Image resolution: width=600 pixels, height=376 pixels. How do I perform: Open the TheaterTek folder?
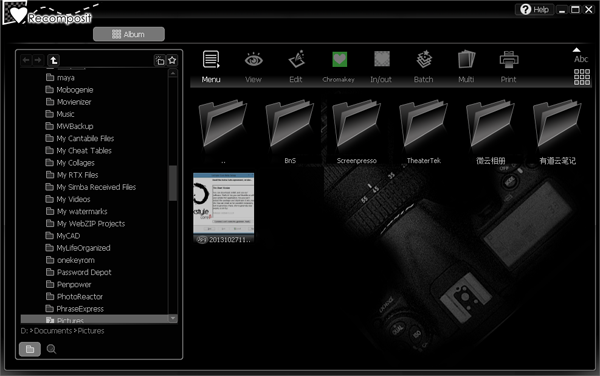click(424, 132)
